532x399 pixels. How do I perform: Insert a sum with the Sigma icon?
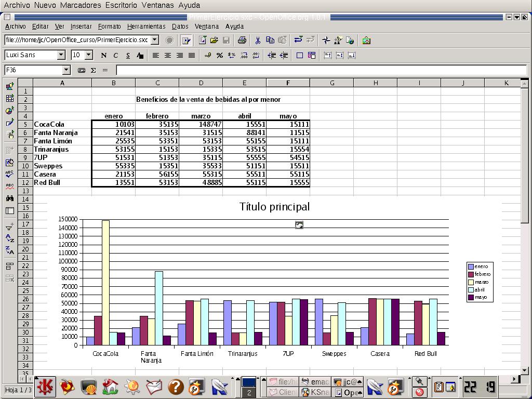point(94,70)
